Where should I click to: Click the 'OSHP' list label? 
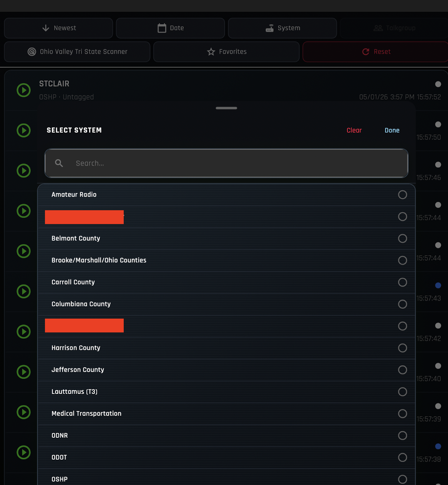click(60, 479)
